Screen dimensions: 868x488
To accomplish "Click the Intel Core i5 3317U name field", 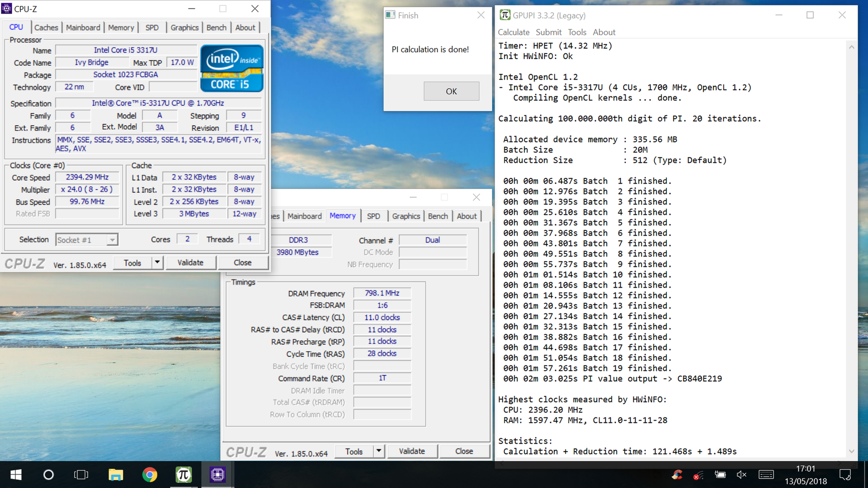I will pos(126,50).
